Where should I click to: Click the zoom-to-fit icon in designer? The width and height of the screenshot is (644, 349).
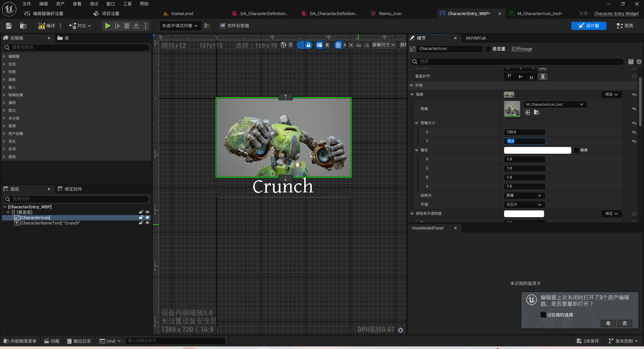click(351, 45)
